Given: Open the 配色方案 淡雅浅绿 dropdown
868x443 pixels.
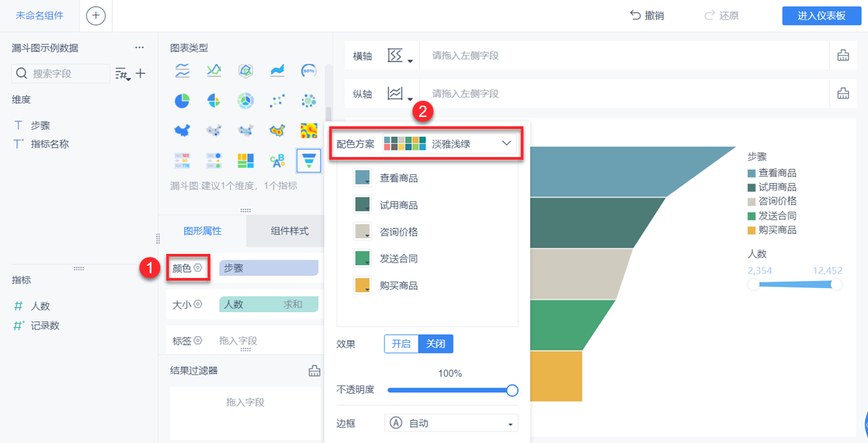Looking at the screenshot, I should click(x=450, y=144).
